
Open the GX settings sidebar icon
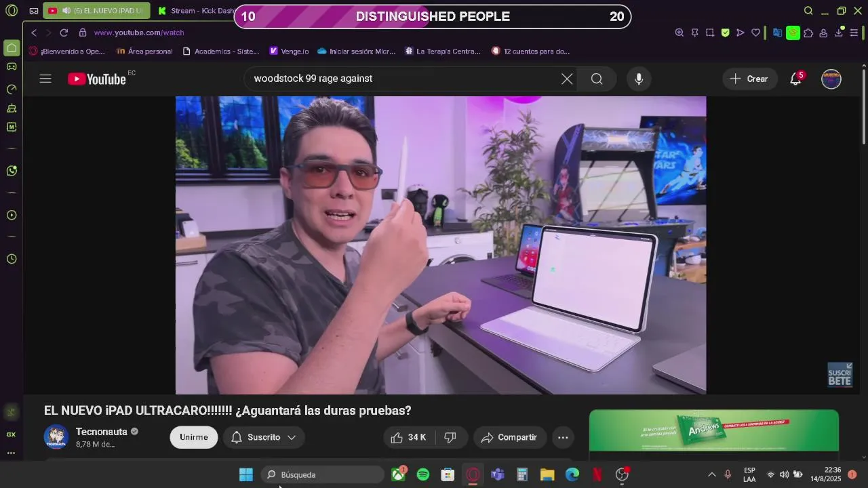pos(11,411)
